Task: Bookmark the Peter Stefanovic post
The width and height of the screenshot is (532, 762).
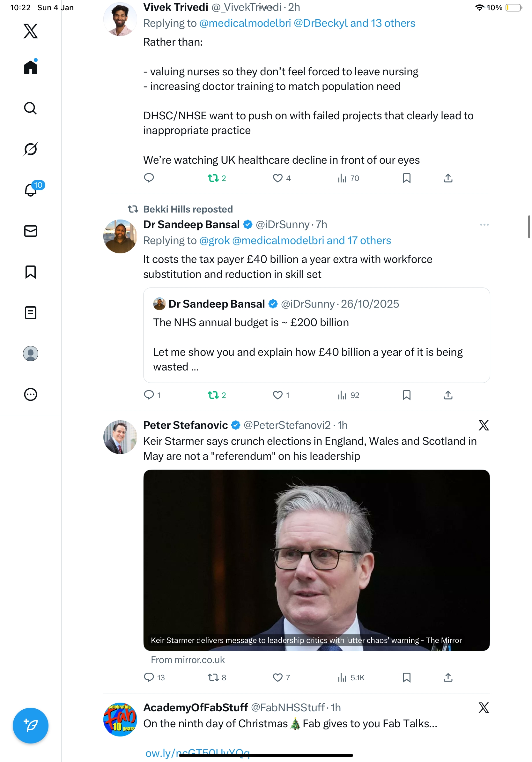Action: [x=406, y=677]
